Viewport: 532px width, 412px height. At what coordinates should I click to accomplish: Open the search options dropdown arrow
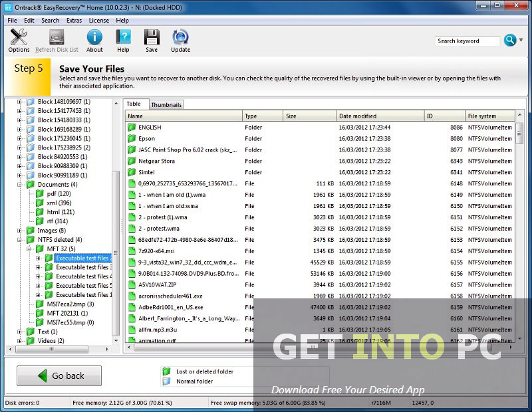coord(521,41)
